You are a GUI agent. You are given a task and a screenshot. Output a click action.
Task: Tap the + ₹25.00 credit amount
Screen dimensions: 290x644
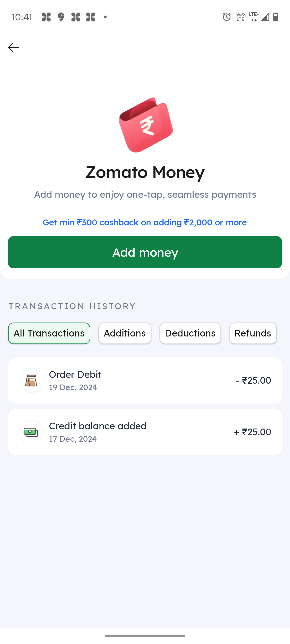(x=252, y=432)
